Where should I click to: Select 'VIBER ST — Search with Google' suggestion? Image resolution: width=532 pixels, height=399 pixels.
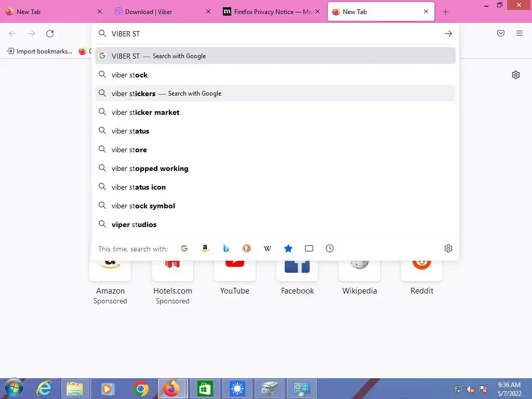pos(275,56)
